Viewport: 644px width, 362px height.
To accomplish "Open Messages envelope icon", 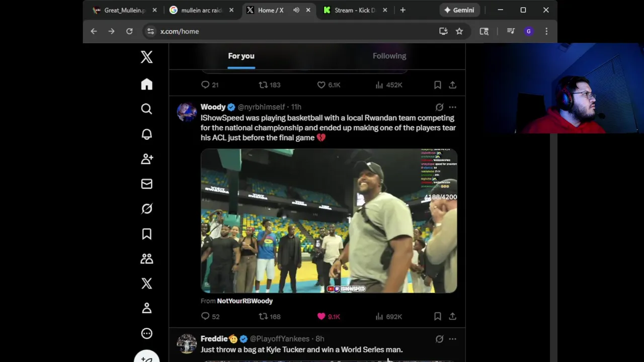I will pos(146,184).
